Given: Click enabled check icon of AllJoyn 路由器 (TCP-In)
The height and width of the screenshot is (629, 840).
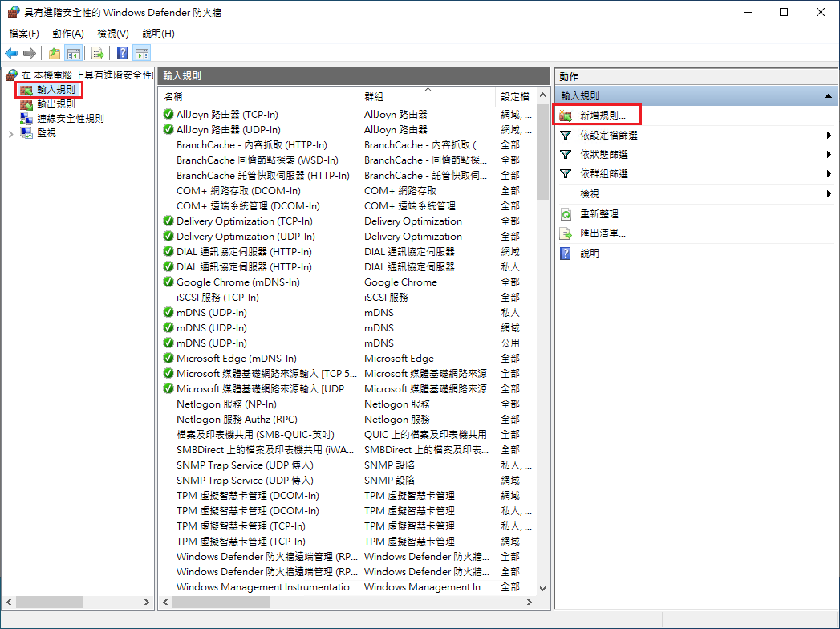Looking at the screenshot, I should [x=168, y=114].
